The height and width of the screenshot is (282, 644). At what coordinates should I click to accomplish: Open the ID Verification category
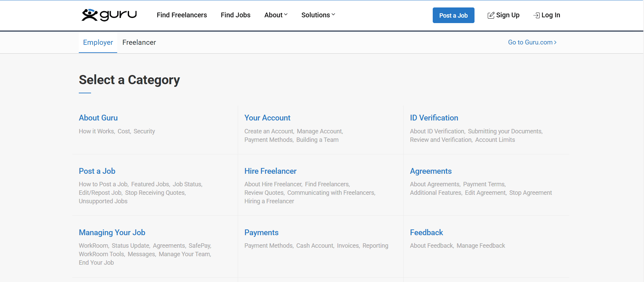click(x=434, y=118)
